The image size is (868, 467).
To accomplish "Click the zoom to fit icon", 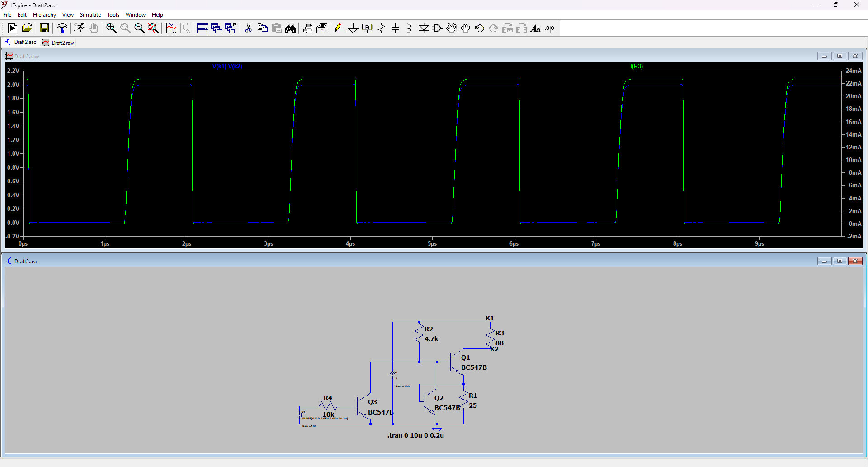I will 153,29.
